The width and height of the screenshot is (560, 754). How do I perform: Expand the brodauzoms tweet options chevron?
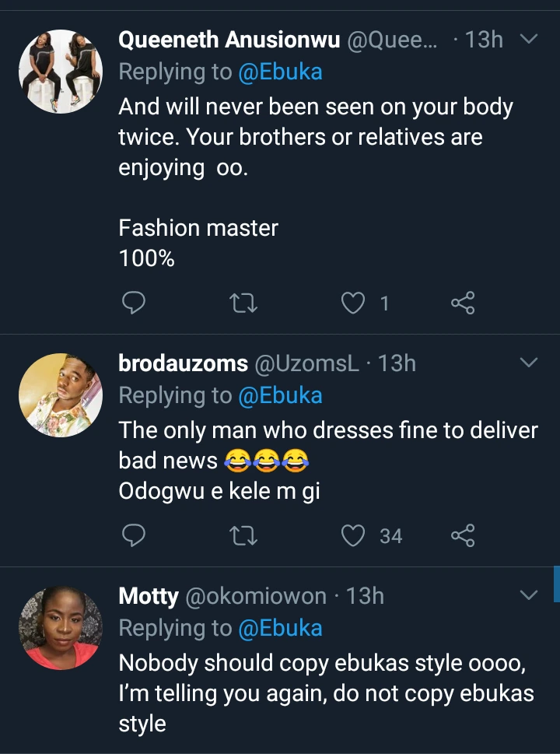[528, 363]
